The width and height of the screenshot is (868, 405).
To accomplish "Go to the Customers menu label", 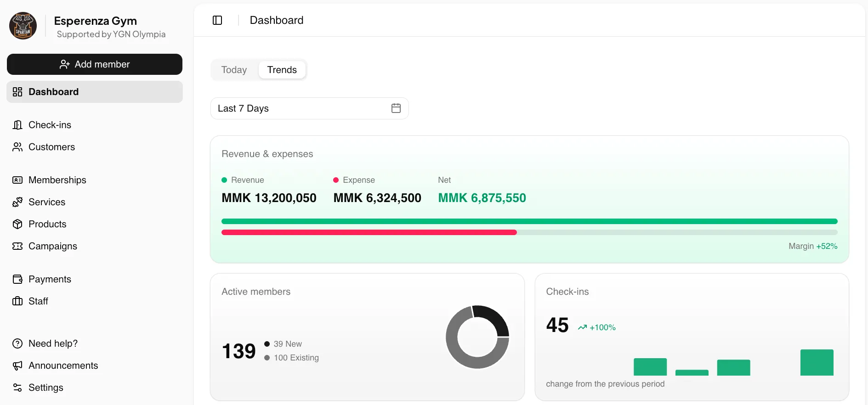I will coord(51,147).
